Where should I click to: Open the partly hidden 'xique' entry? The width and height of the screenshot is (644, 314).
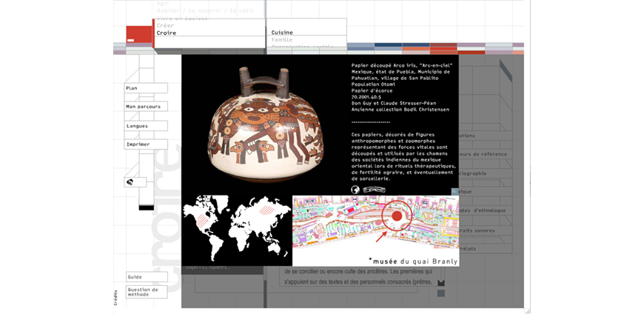point(486,192)
